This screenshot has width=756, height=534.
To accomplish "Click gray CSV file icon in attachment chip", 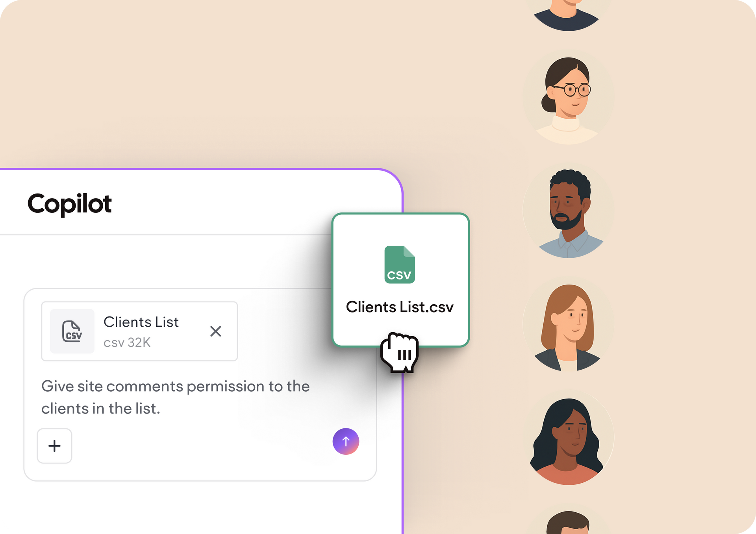I will point(72,331).
